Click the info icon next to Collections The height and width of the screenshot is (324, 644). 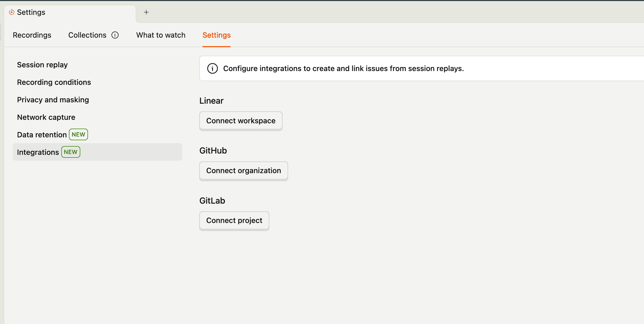115,35
